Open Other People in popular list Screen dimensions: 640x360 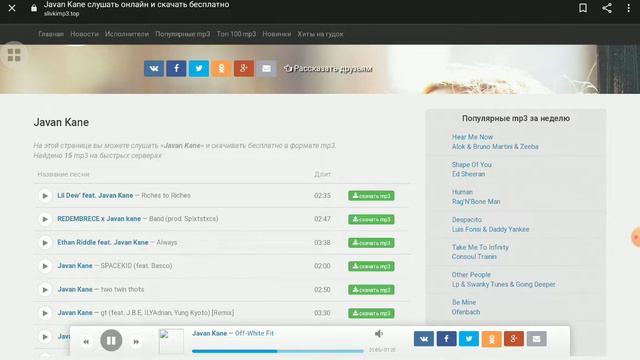471,275
